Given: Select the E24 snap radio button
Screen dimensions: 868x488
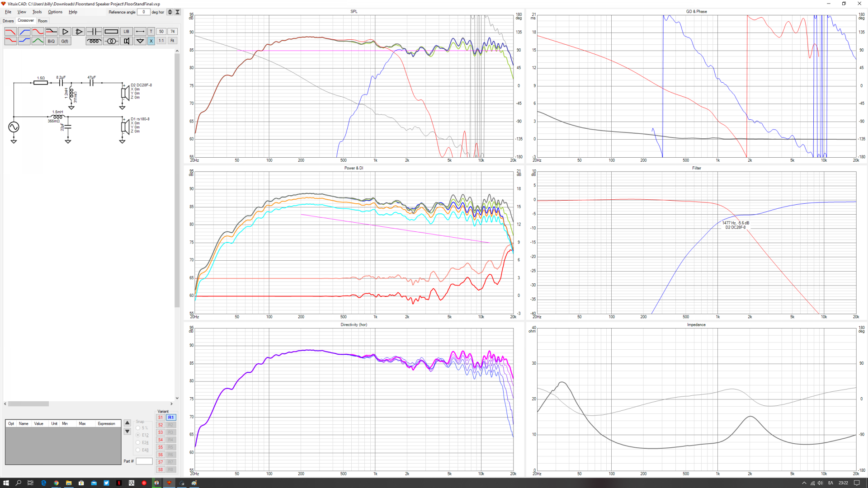Looking at the screenshot, I should tap(138, 443).
